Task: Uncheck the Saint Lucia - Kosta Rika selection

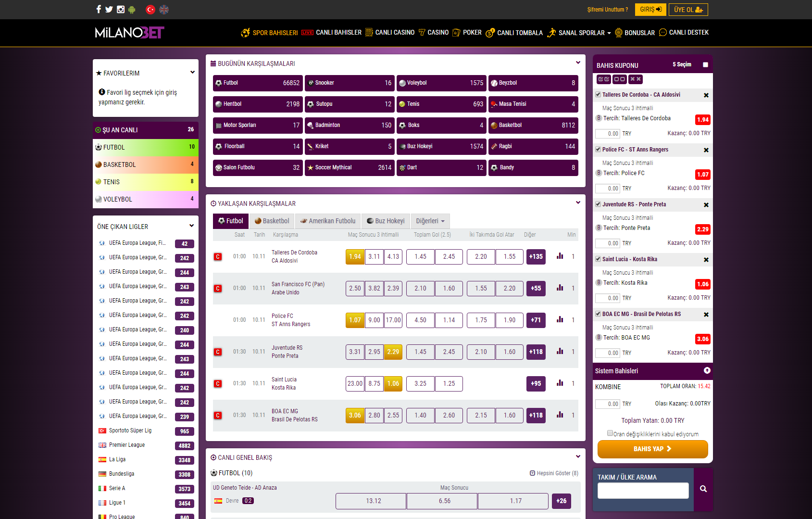Action: coord(598,259)
